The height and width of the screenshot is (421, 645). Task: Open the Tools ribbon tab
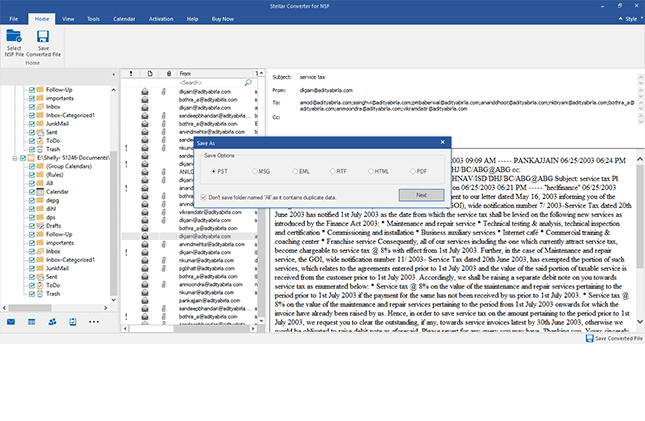[x=93, y=18]
